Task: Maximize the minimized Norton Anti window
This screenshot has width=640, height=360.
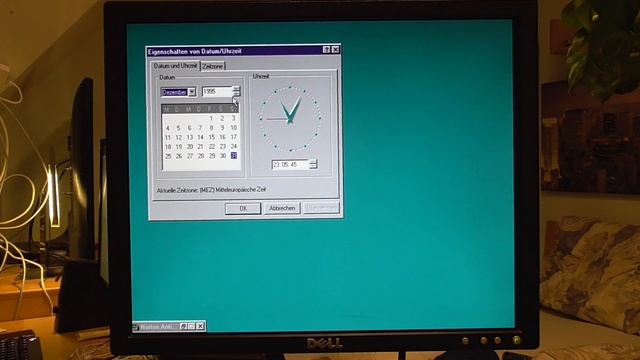Action: [x=191, y=327]
